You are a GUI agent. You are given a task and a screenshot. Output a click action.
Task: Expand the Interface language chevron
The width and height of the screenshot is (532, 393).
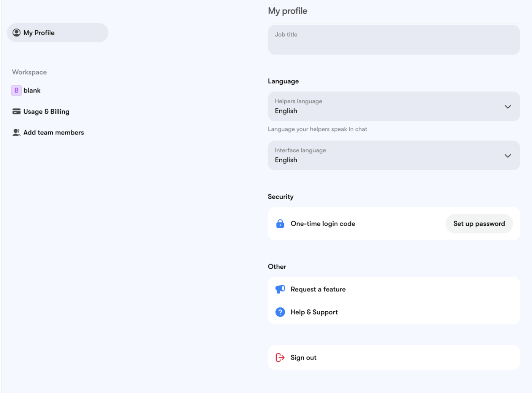(x=507, y=156)
